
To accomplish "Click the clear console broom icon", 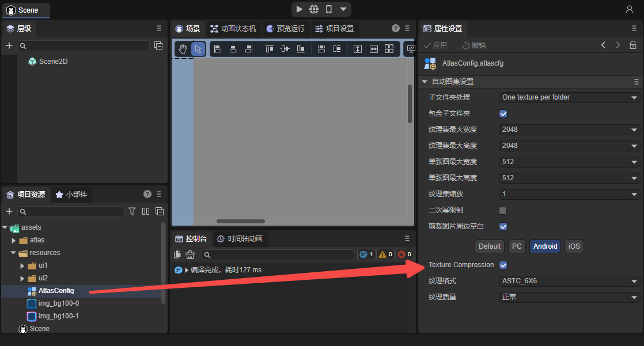I will [x=190, y=254].
